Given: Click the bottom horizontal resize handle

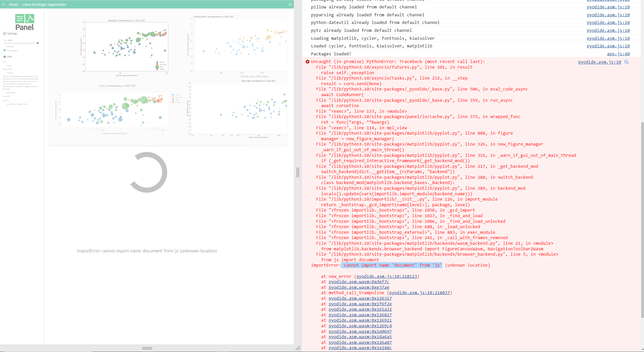Looking at the screenshot, I should [147, 348].
